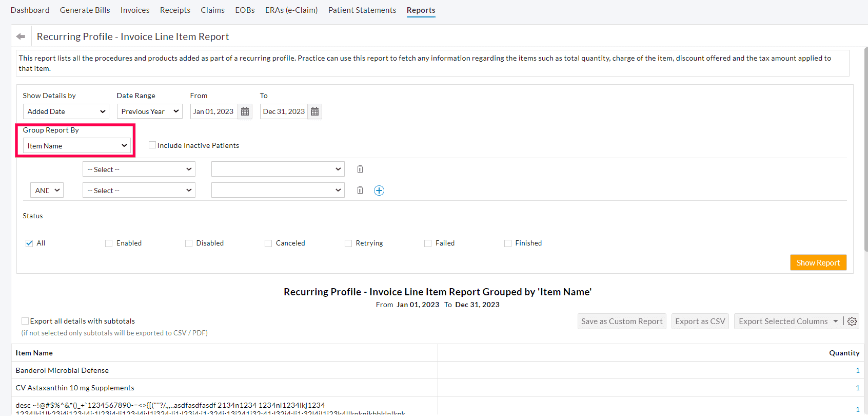
Task: Go back using the left arrow icon
Action: tap(21, 36)
